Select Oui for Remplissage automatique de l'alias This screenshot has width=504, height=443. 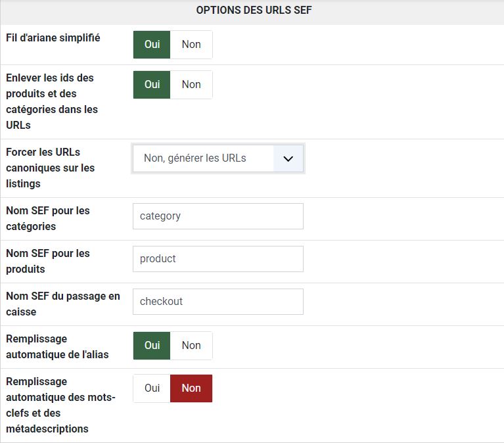click(x=152, y=346)
